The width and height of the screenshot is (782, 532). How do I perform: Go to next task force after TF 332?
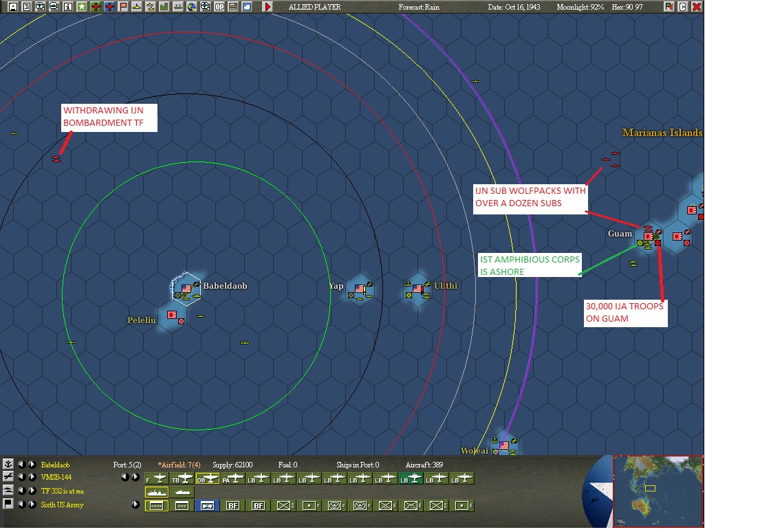(x=32, y=491)
